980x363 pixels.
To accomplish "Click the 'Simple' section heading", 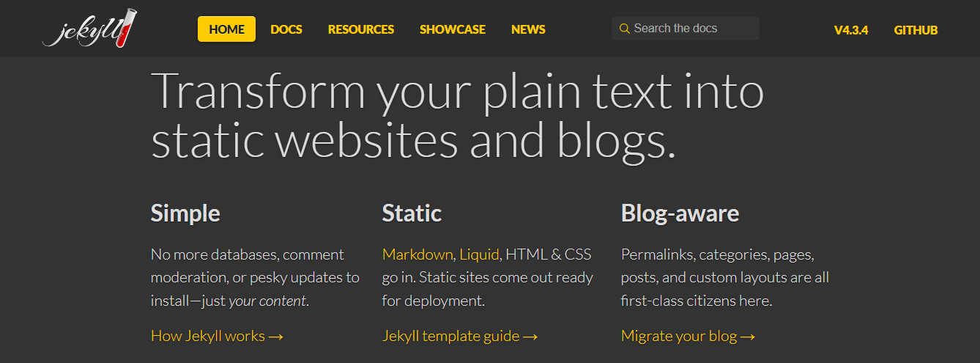I will click(x=185, y=213).
